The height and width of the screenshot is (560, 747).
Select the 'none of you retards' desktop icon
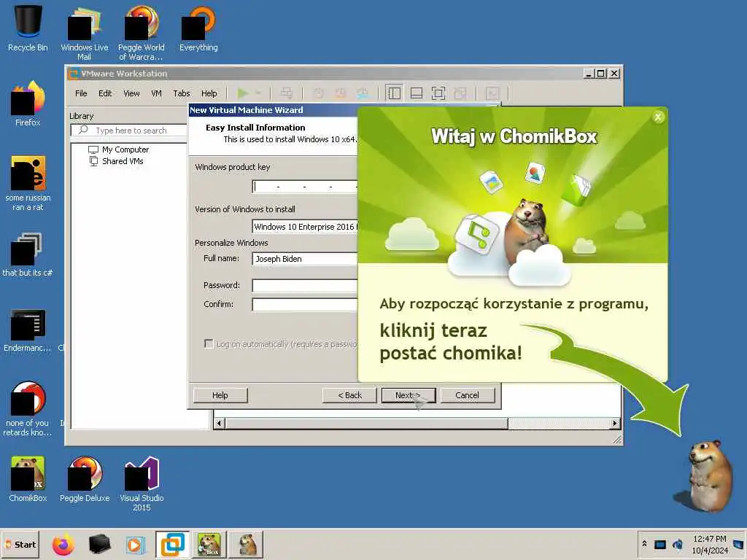pos(28,408)
